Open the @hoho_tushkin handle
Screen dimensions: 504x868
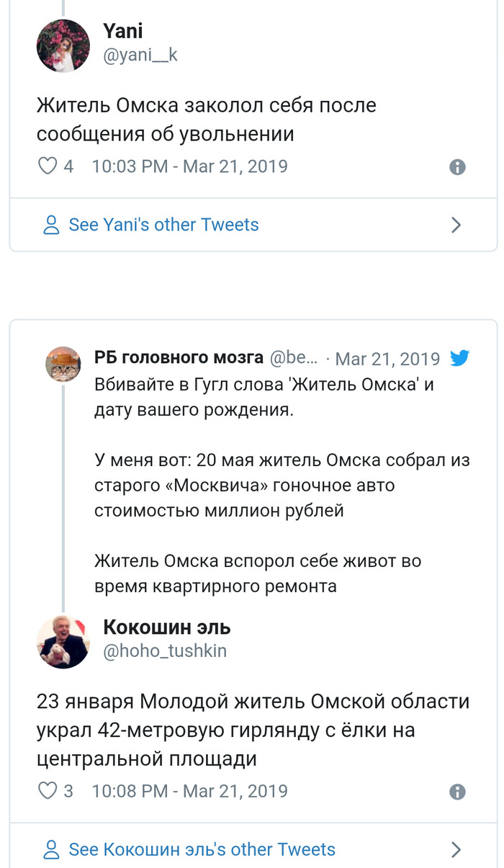pos(165,651)
